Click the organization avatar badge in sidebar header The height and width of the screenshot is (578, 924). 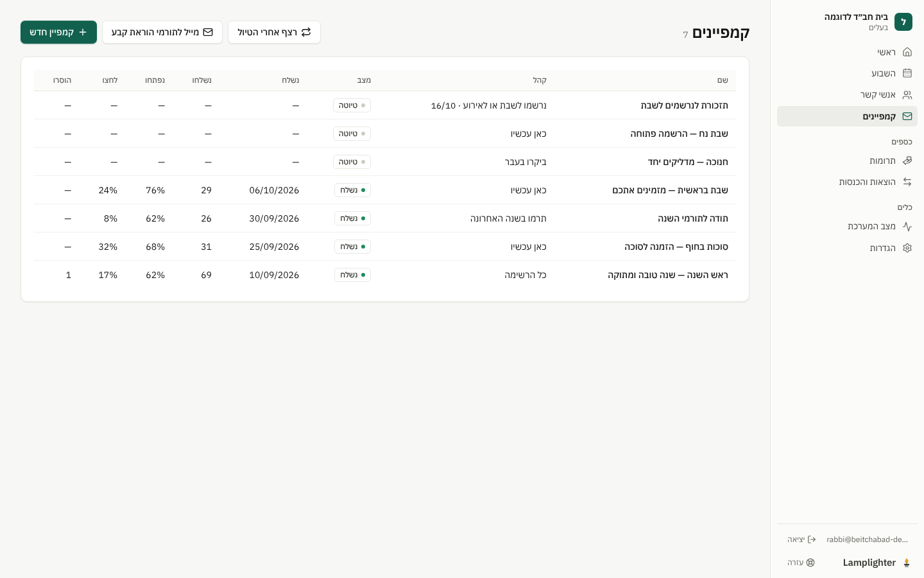point(903,22)
